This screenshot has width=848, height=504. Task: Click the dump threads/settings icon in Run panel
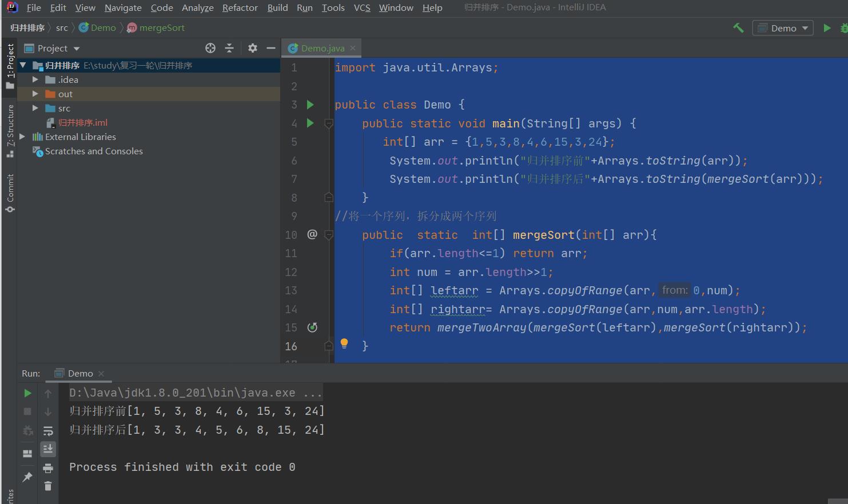pyautogui.click(x=27, y=430)
